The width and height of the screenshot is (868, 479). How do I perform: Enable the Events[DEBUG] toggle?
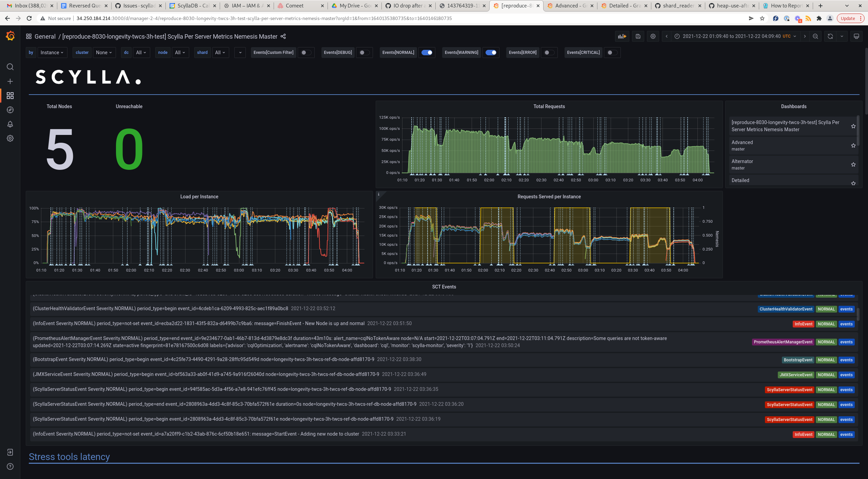[x=364, y=53]
